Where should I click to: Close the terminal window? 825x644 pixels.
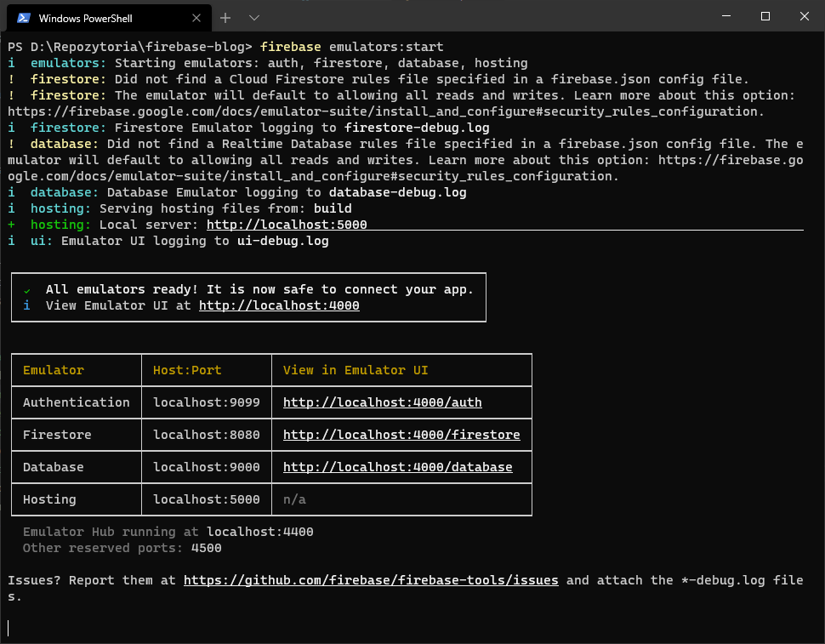(x=804, y=16)
